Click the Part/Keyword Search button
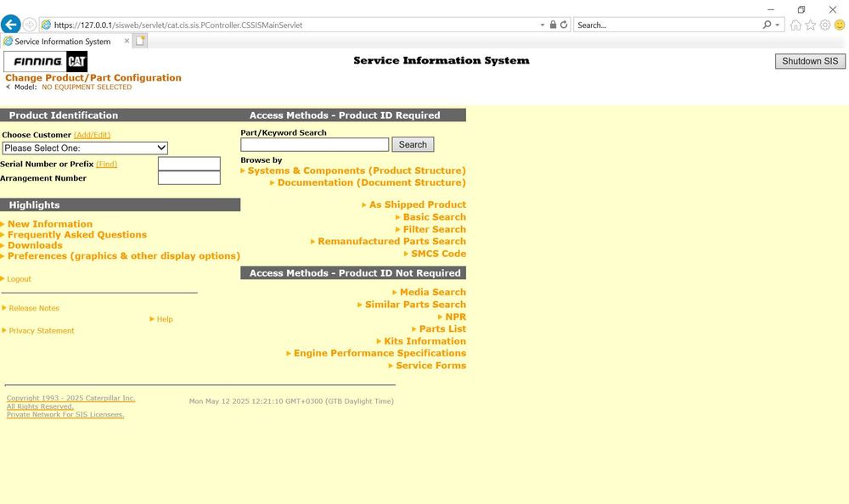 click(x=413, y=144)
